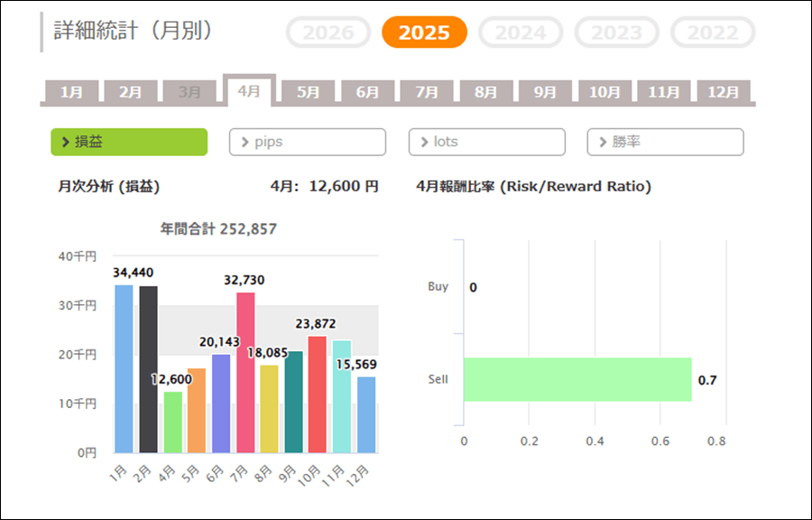Screen dimensions: 812x520
Task: Select the green 損益 metric toggle
Action: (x=129, y=142)
